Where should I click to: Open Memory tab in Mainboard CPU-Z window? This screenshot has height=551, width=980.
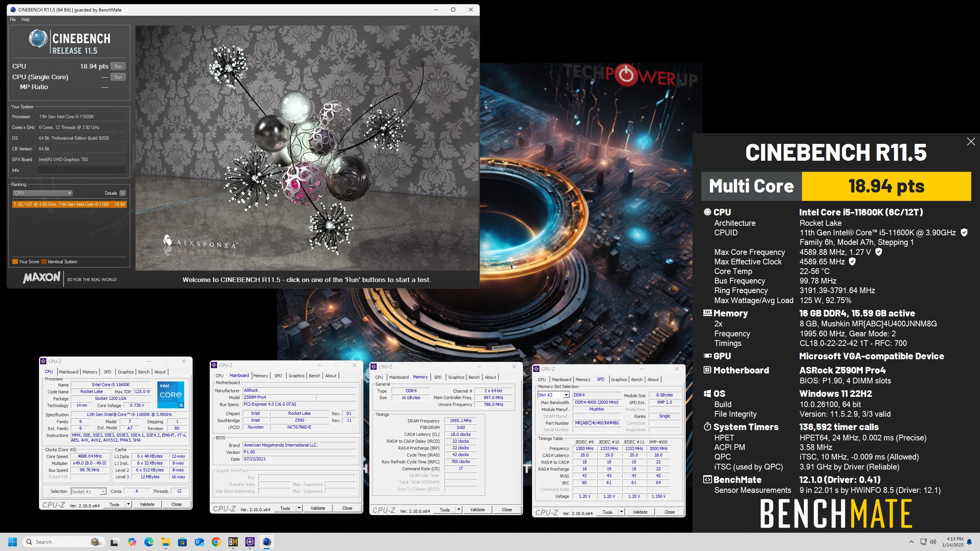[261, 376]
